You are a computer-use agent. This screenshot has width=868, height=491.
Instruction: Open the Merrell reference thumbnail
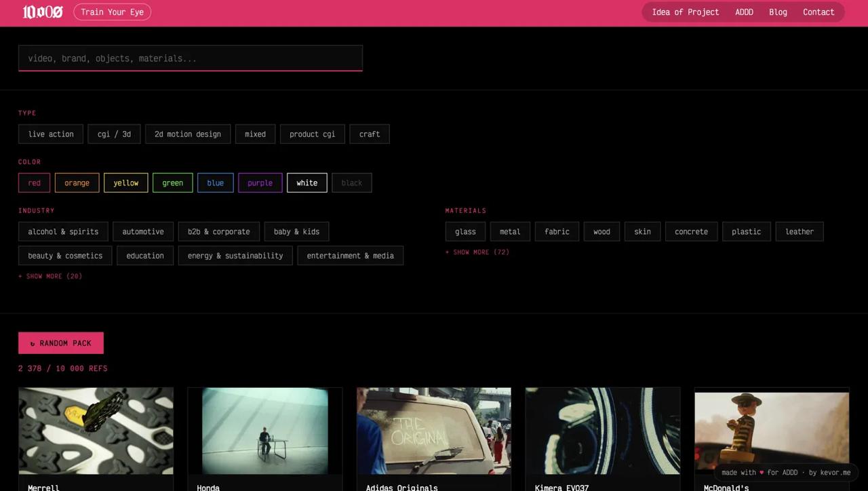[96, 431]
